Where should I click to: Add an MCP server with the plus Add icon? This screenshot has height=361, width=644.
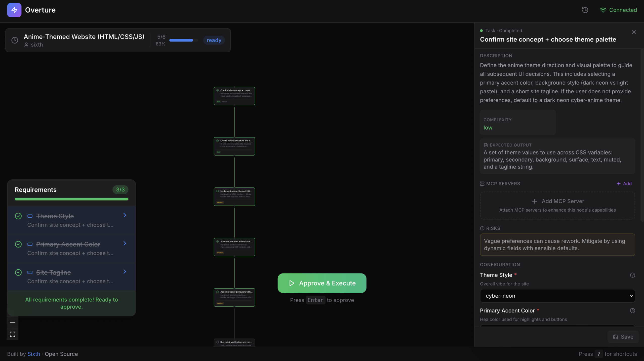pos(624,183)
